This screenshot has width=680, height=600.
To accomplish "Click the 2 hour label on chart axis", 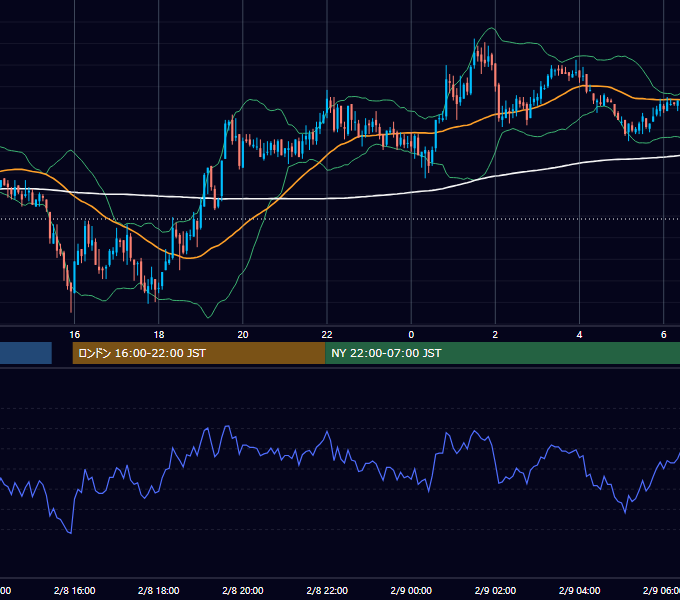I will point(495,334).
